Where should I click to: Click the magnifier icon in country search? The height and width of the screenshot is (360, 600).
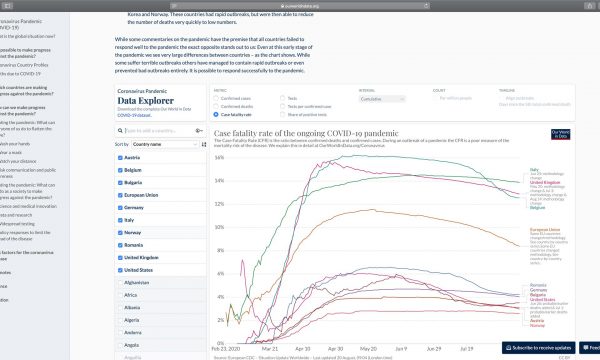[120, 130]
